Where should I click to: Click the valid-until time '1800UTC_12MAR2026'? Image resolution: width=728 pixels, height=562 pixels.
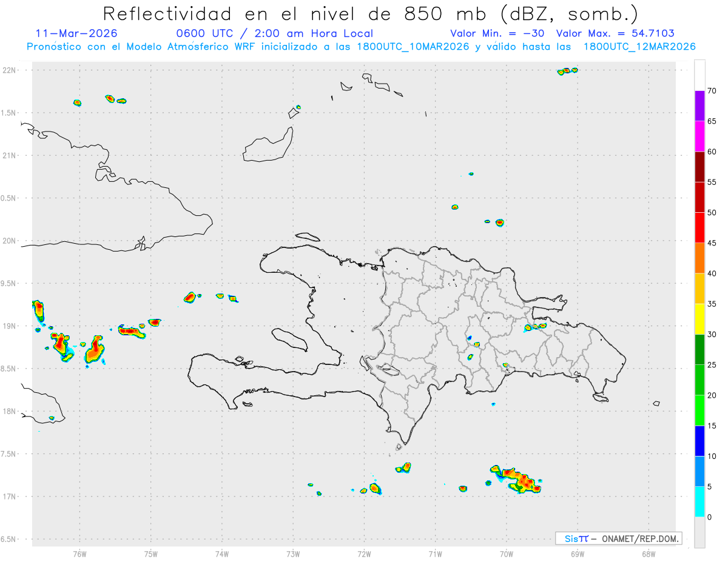pyautogui.click(x=639, y=47)
